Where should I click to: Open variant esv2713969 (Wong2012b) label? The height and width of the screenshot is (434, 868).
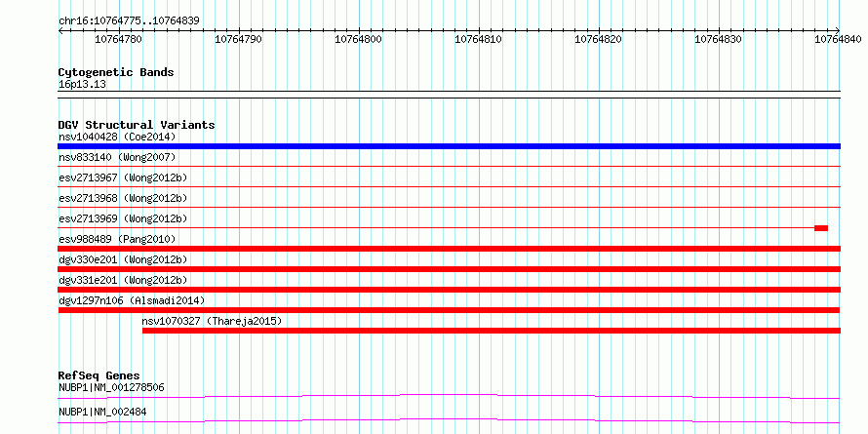(x=123, y=219)
